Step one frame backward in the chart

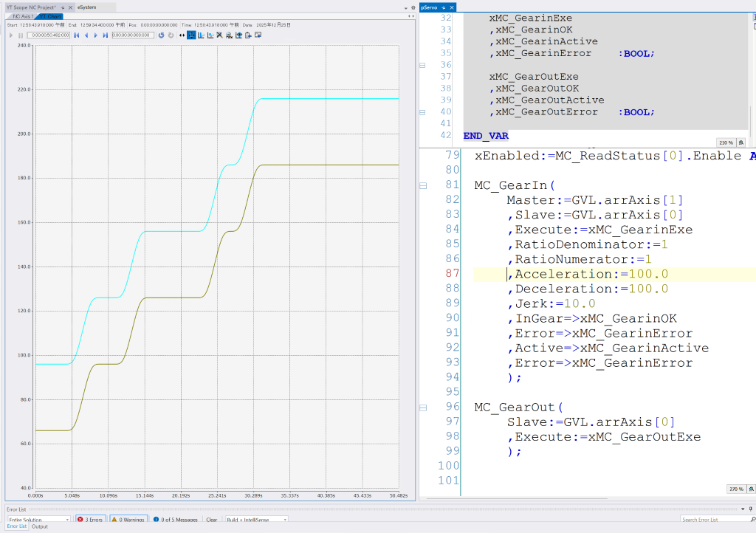click(86, 35)
